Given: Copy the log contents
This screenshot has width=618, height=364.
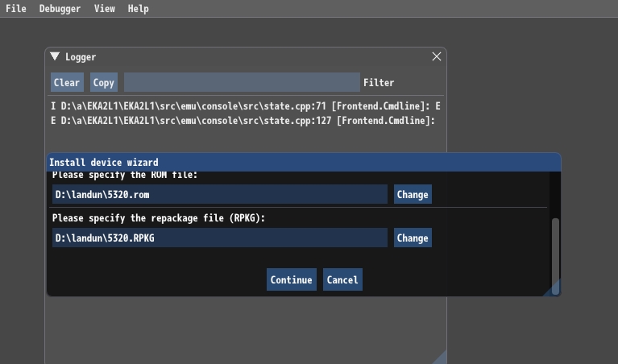Looking at the screenshot, I should (104, 82).
